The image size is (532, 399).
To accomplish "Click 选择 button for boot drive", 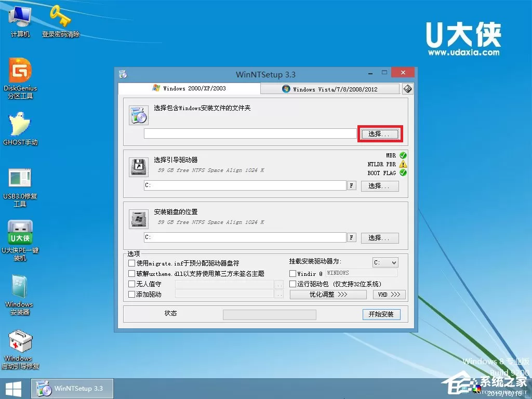I will [380, 186].
